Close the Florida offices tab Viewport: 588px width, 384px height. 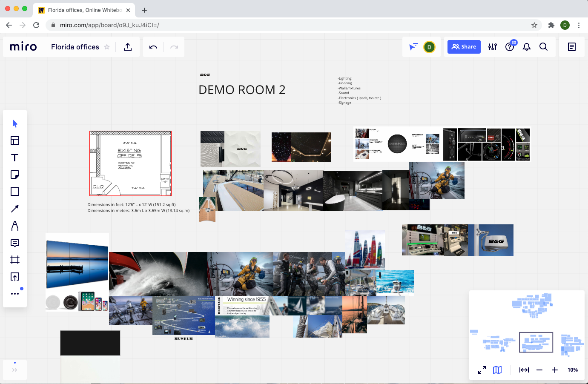128,10
